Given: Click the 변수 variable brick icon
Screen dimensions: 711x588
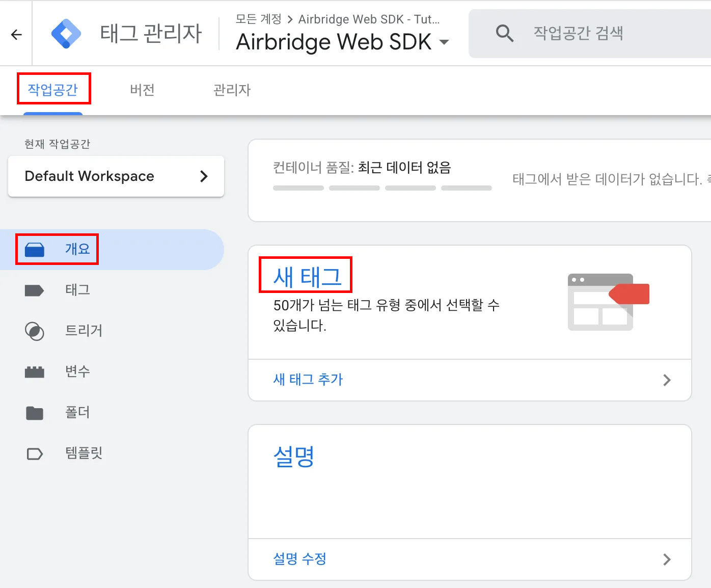Looking at the screenshot, I should (x=35, y=372).
